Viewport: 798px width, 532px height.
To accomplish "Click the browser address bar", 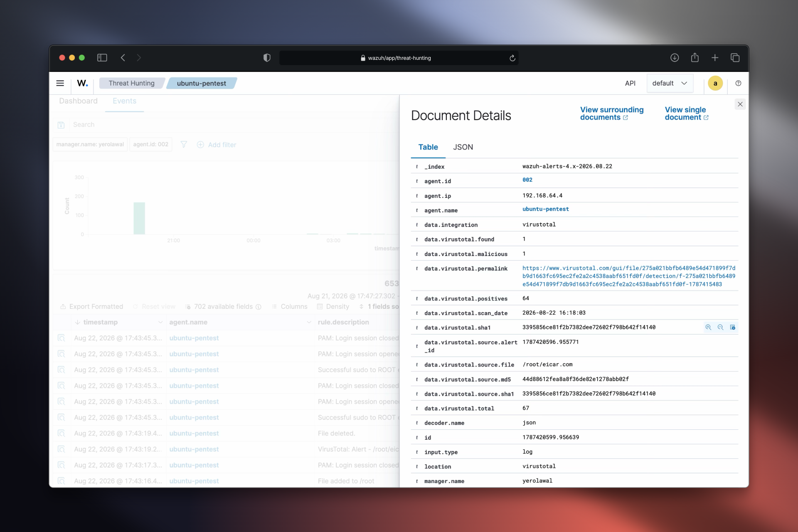I will tap(399, 58).
